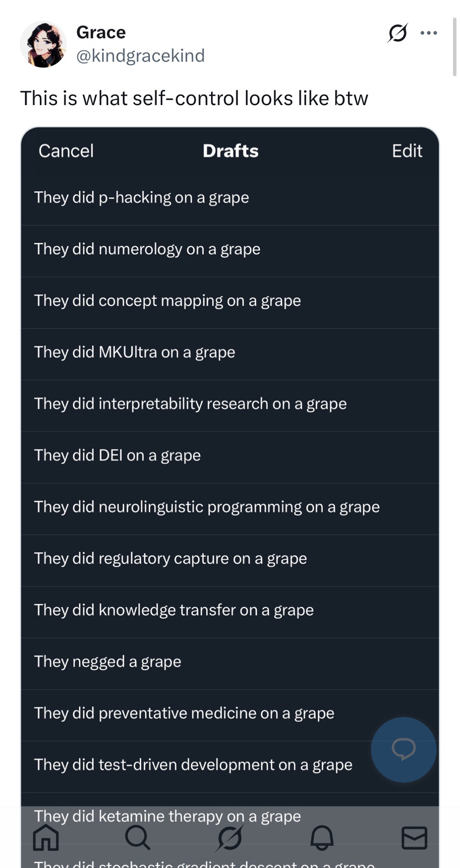This screenshot has width=460, height=868.
Task: Choose the 'interpretability research on a grape' draft
Action: pos(190,404)
